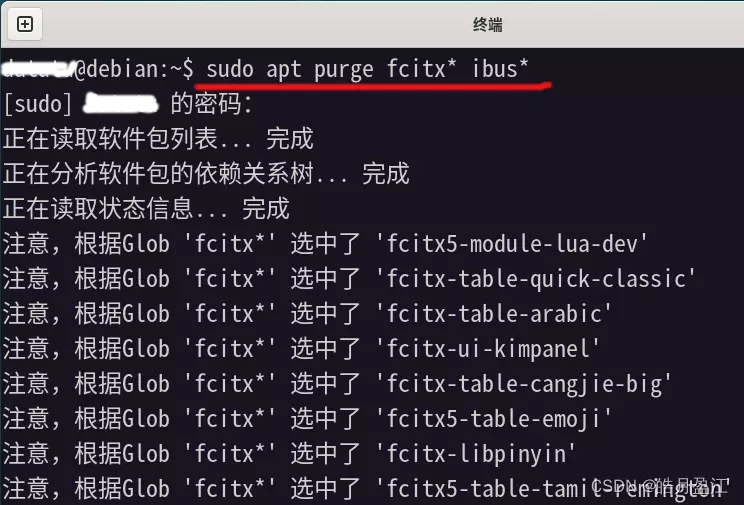Click the fcitx5-table-tamil package line
Image resolution: width=744 pixels, height=505 pixels.
tap(365, 489)
